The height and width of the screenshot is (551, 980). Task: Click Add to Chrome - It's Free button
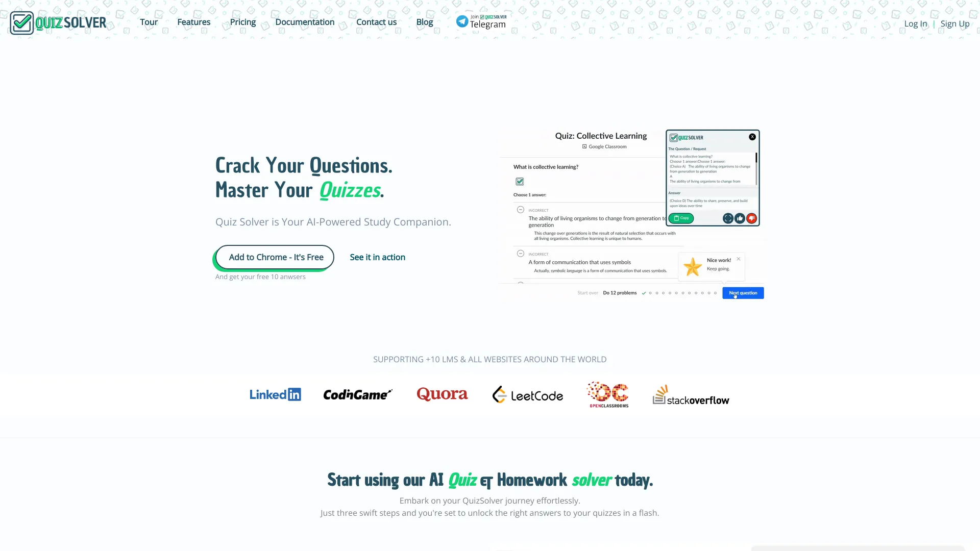coord(276,257)
